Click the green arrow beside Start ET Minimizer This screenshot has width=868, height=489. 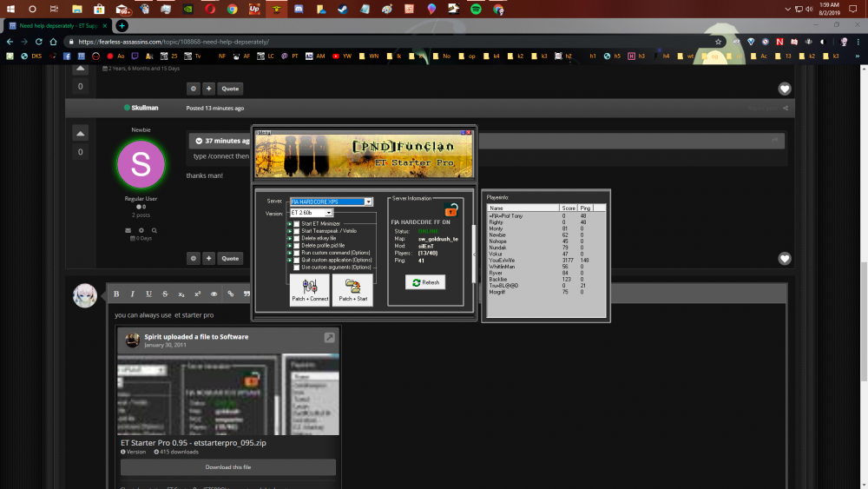pos(290,224)
